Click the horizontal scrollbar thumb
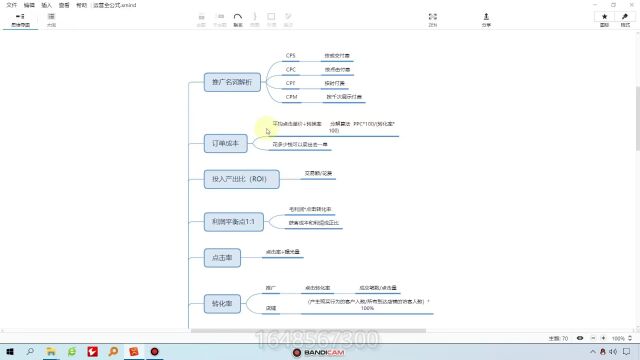The width and height of the screenshot is (640, 360). [x=308, y=331]
